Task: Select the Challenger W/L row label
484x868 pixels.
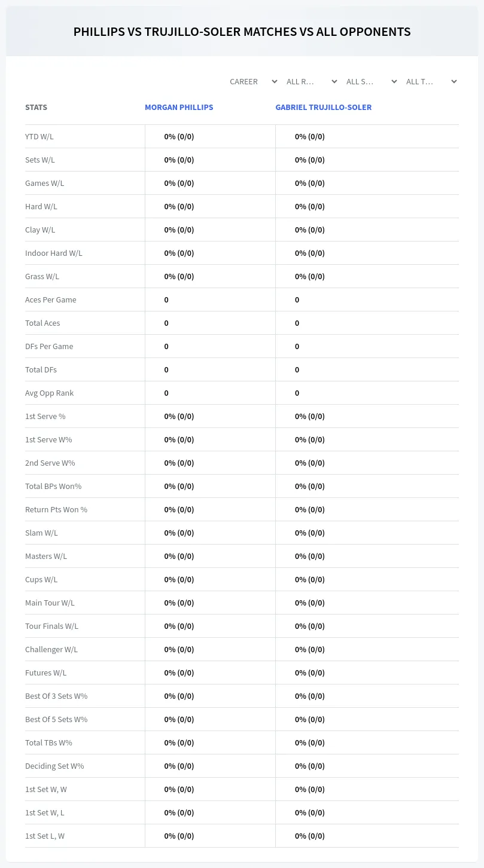Action: [51, 649]
